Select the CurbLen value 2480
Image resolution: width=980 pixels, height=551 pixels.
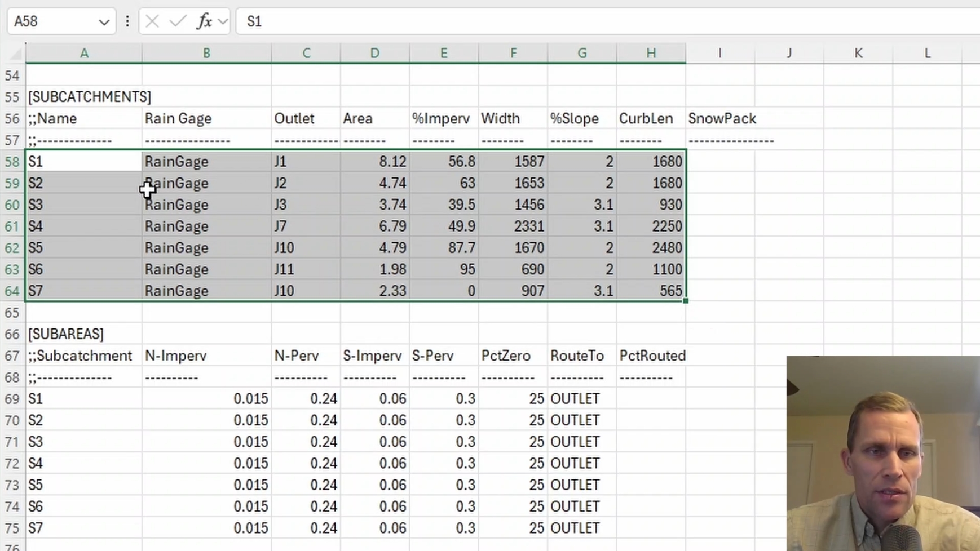[651, 248]
